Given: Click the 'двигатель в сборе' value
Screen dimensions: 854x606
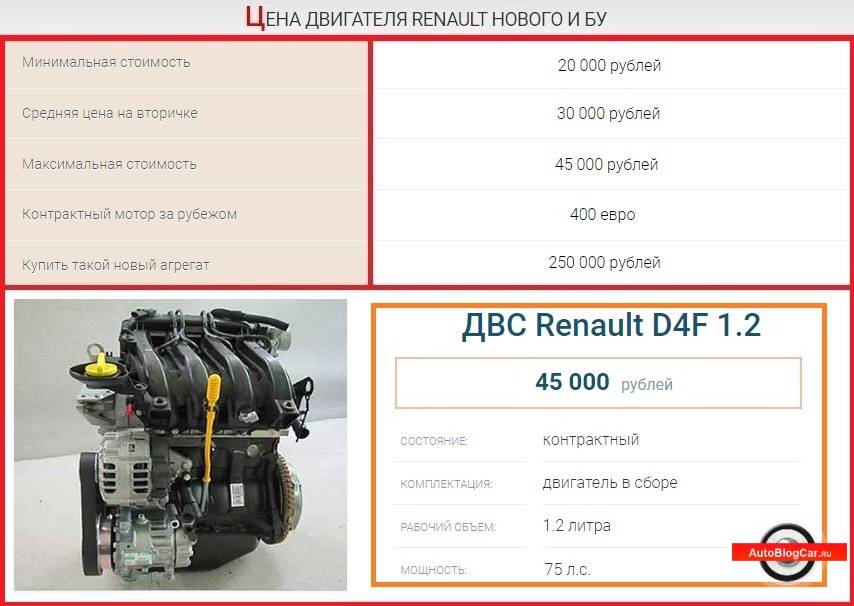Looking at the screenshot, I should 610,482.
